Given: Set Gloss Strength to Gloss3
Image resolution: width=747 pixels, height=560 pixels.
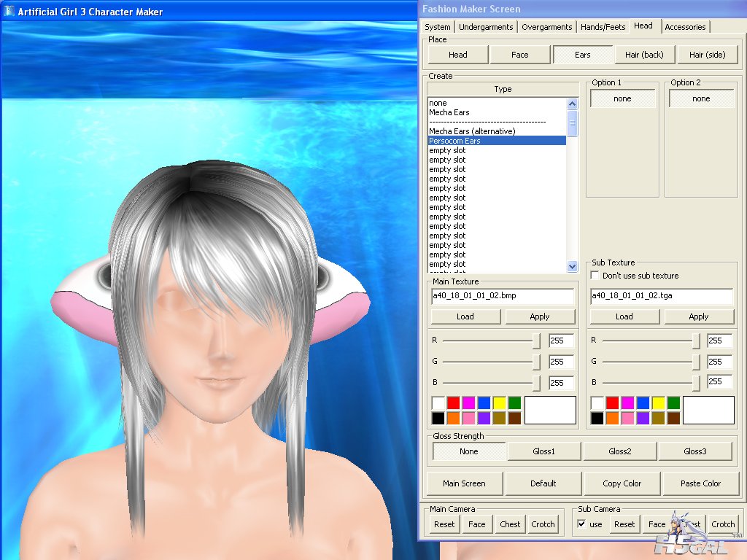Looking at the screenshot, I should pos(694,451).
